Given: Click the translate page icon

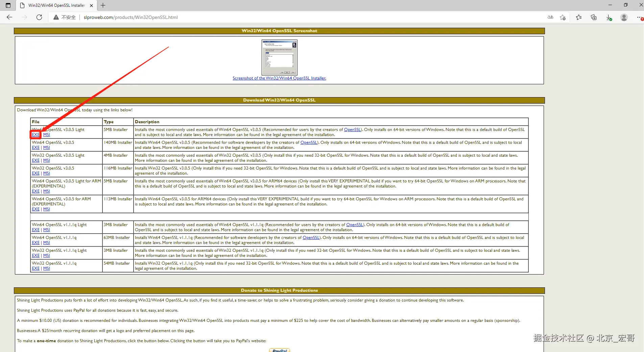Looking at the screenshot, I should [x=550, y=17].
